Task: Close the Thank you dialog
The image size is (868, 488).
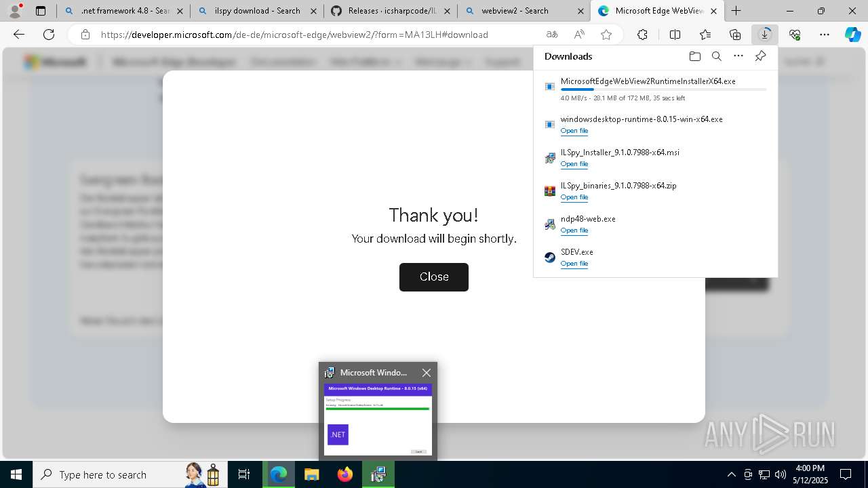Action: click(434, 277)
